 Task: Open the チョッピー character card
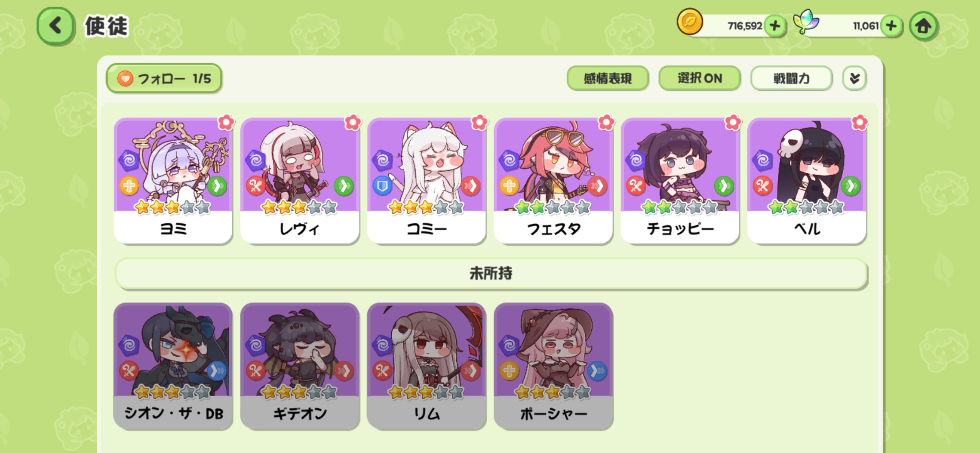pyautogui.click(x=680, y=181)
